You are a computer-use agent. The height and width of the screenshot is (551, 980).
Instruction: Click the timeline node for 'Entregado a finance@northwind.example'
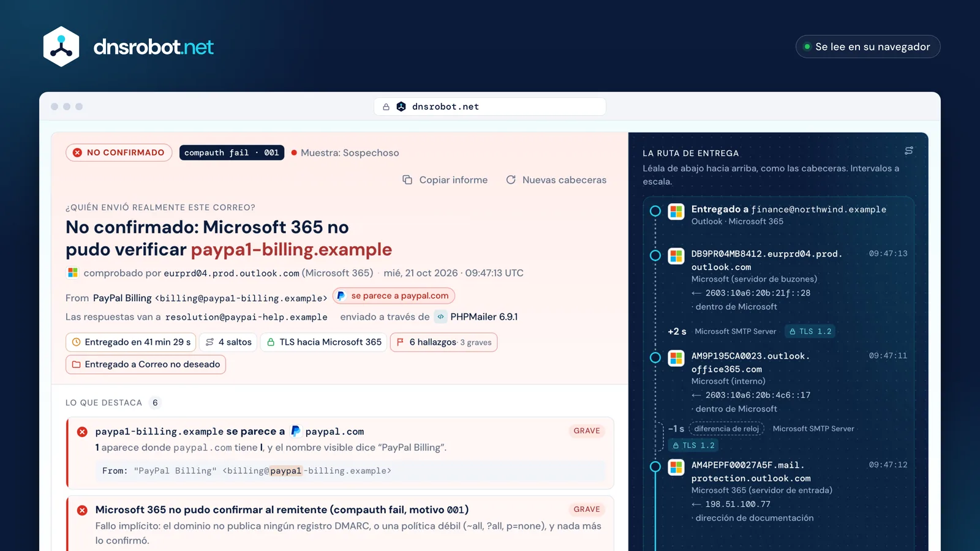click(x=655, y=211)
